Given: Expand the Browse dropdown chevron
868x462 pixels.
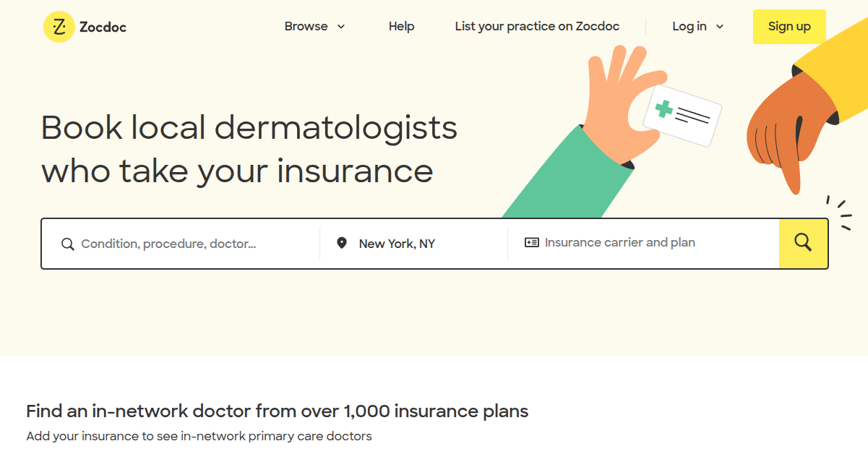Looking at the screenshot, I should [x=341, y=27].
